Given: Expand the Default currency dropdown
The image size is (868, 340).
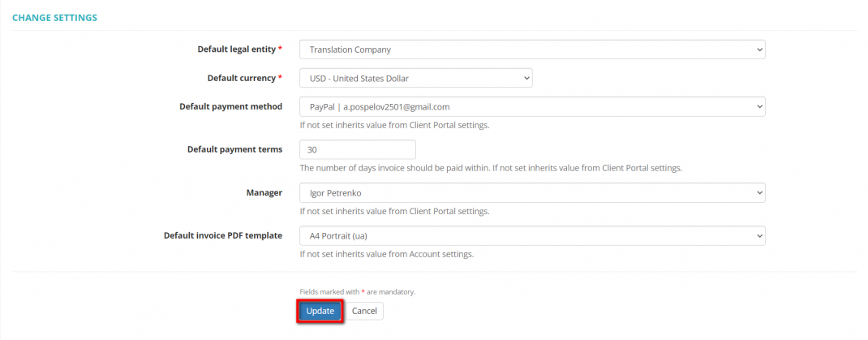Looking at the screenshot, I should (415, 78).
